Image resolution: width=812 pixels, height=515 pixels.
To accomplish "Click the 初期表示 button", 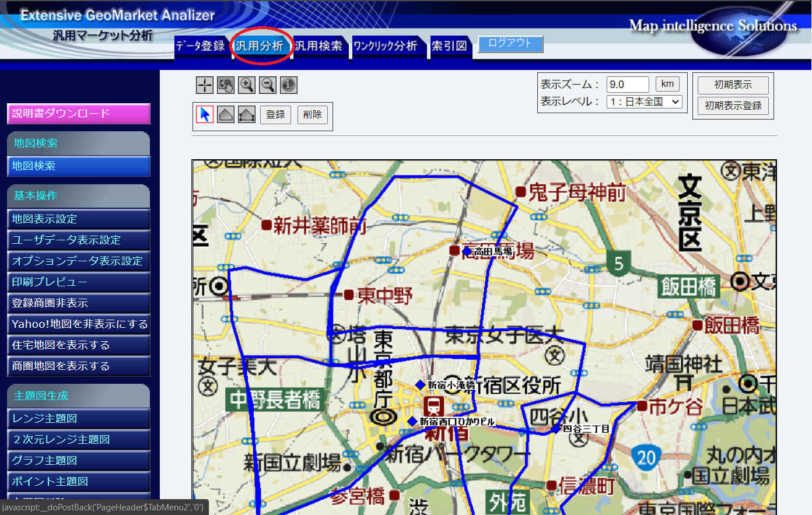I will 733,85.
